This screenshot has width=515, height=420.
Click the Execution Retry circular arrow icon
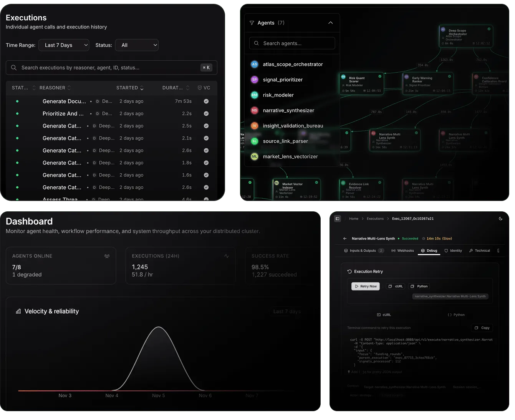point(349,271)
